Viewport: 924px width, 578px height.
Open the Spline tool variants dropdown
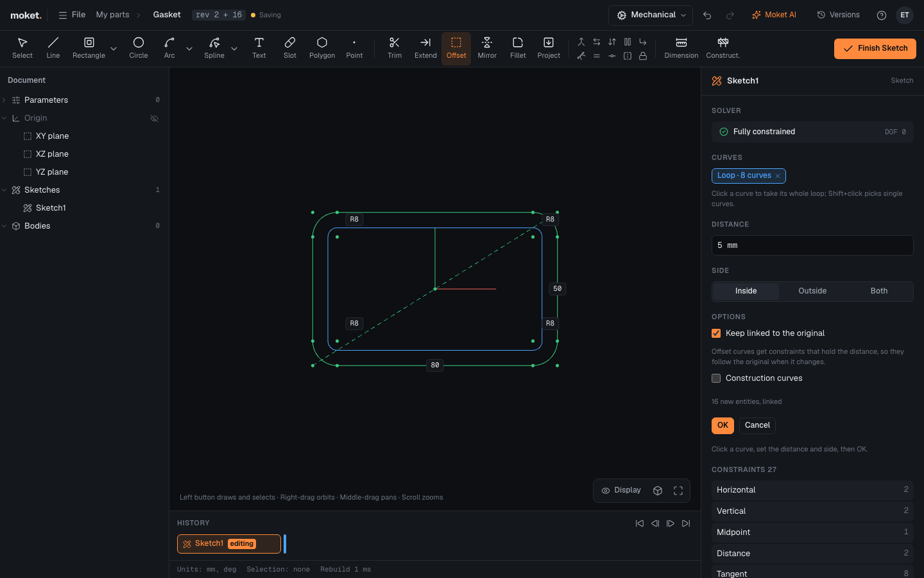point(234,49)
